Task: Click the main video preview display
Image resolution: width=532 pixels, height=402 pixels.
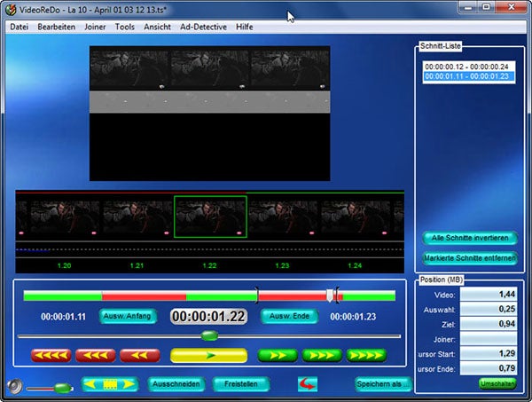Action: pyautogui.click(x=209, y=114)
